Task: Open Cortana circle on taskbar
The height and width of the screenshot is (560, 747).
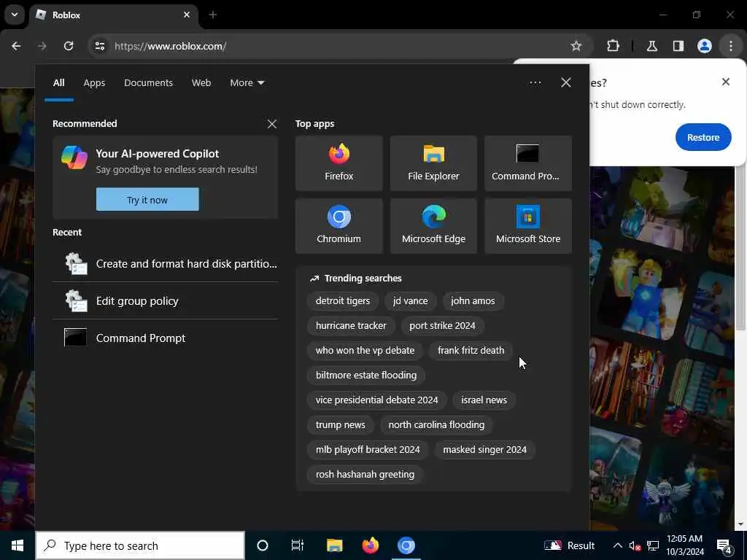Action: pyautogui.click(x=263, y=545)
